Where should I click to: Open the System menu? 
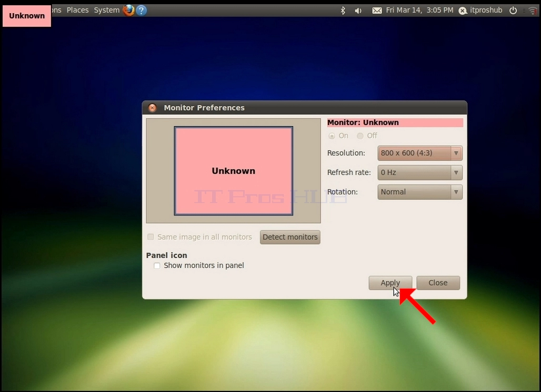(x=107, y=10)
